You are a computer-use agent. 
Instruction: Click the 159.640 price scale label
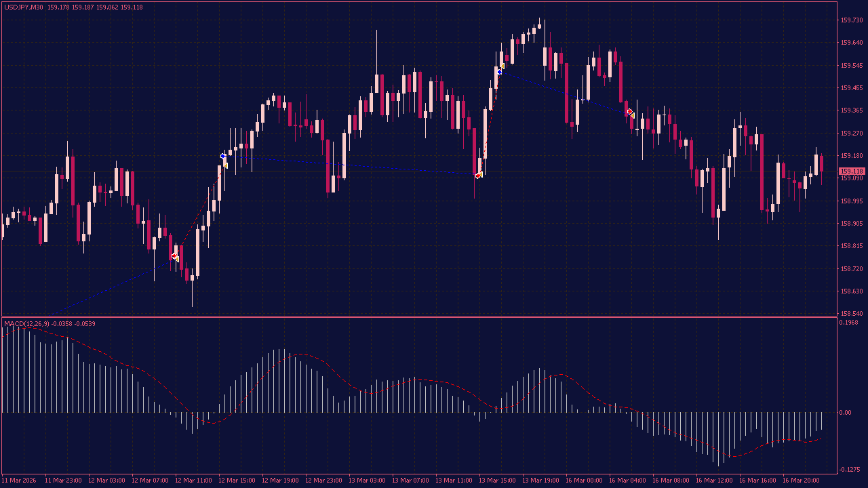pyautogui.click(x=851, y=43)
